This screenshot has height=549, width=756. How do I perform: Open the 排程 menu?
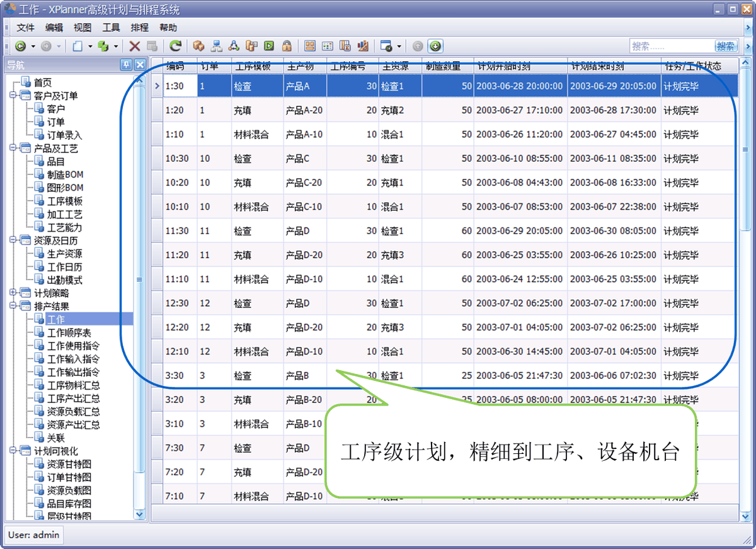[x=140, y=28]
